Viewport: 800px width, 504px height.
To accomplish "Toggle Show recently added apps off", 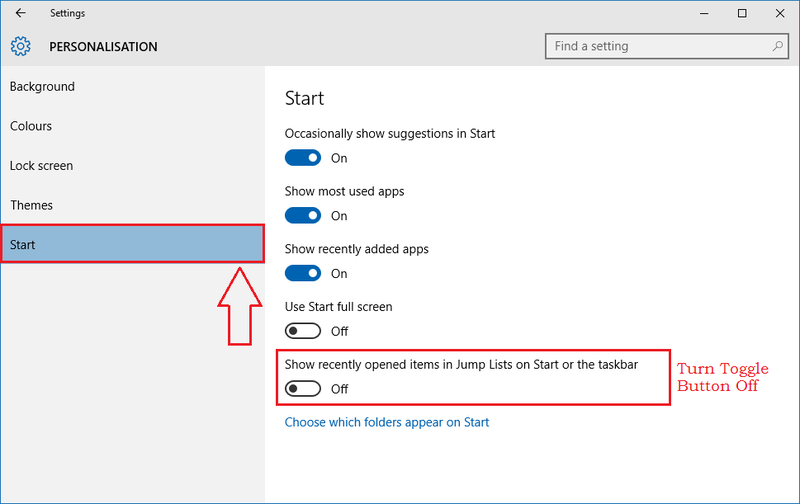I will coord(303,273).
